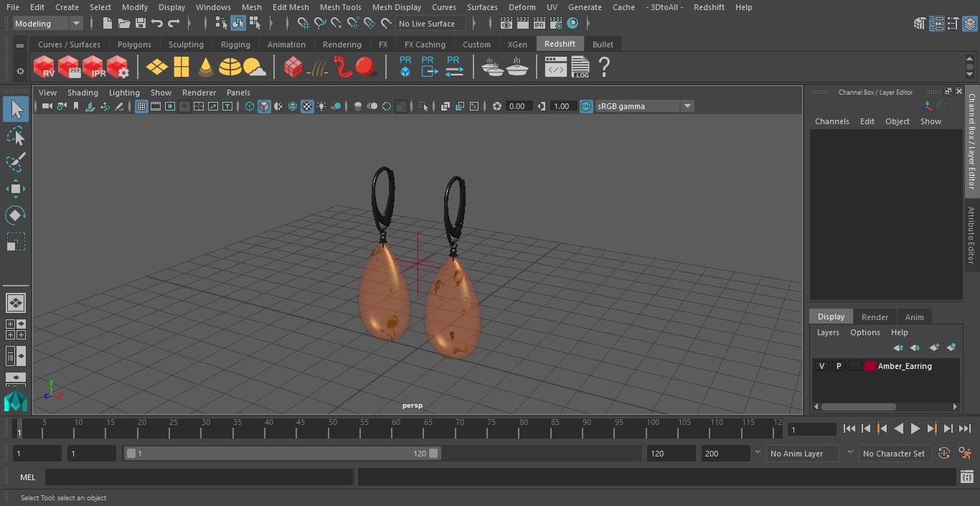Open scene folder icon in status line

click(x=123, y=24)
